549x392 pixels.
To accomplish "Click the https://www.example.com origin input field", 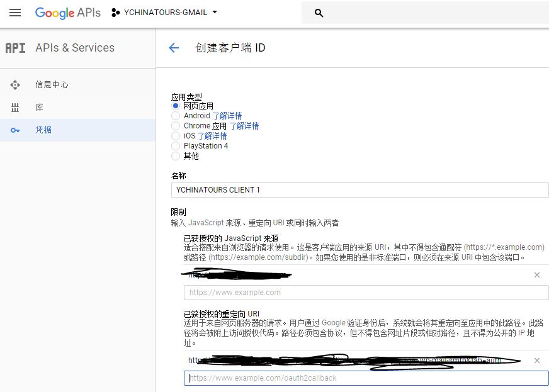I will (x=366, y=293).
